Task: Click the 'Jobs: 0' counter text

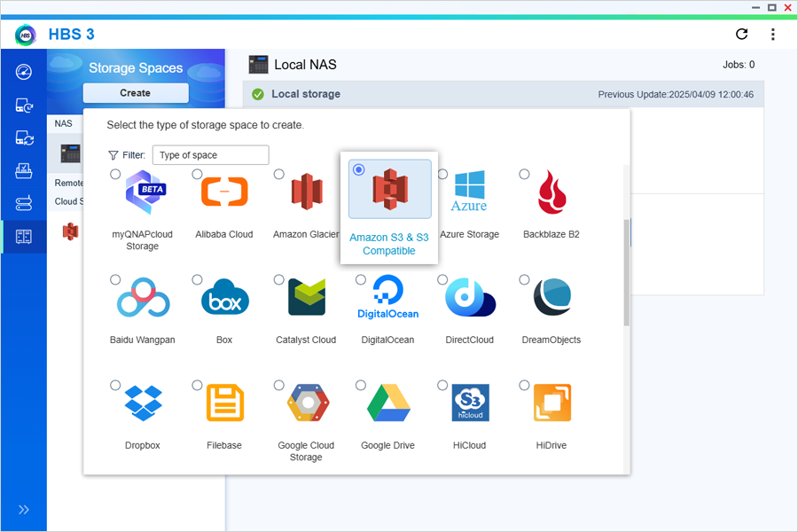Action: [x=739, y=65]
